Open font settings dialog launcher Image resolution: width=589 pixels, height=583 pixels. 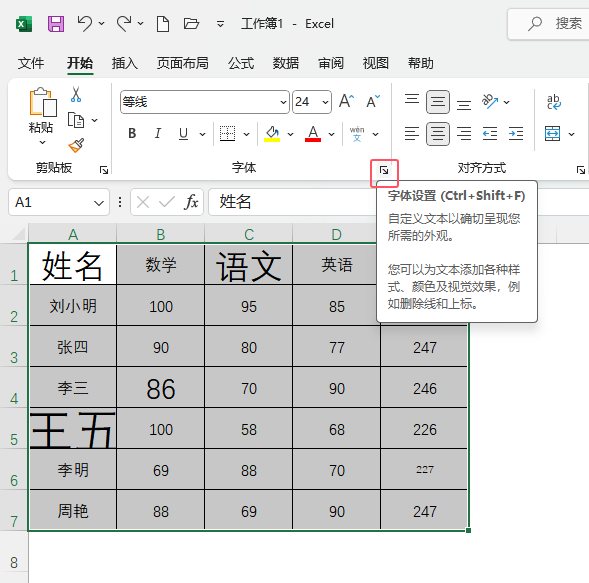tap(384, 171)
